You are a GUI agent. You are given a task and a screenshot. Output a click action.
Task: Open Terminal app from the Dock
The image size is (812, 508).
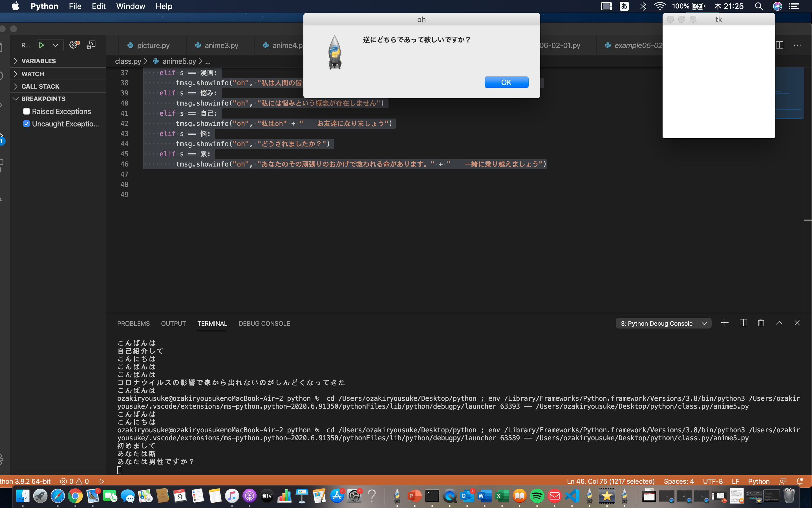click(x=432, y=496)
